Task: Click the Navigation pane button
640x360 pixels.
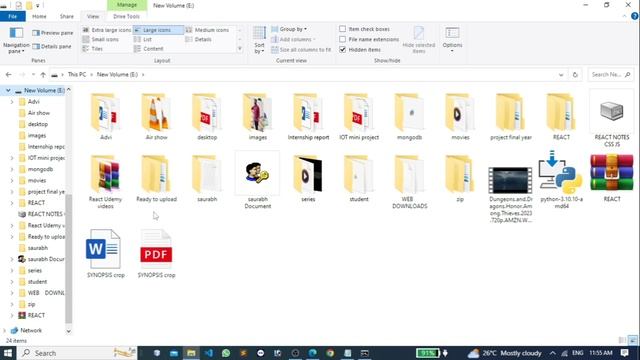Action: click(16, 40)
